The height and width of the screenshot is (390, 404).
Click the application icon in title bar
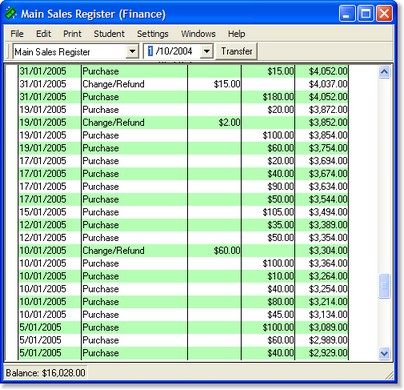11,14
